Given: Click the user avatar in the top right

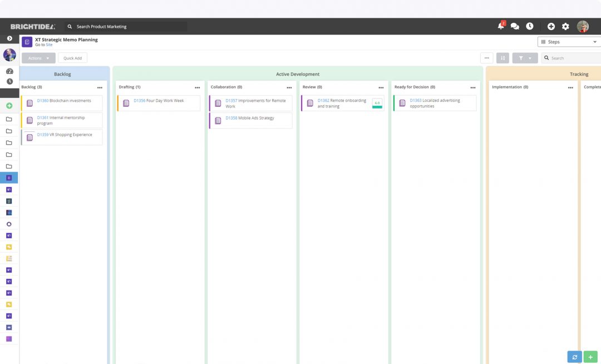Looking at the screenshot, I should (x=583, y=26).
